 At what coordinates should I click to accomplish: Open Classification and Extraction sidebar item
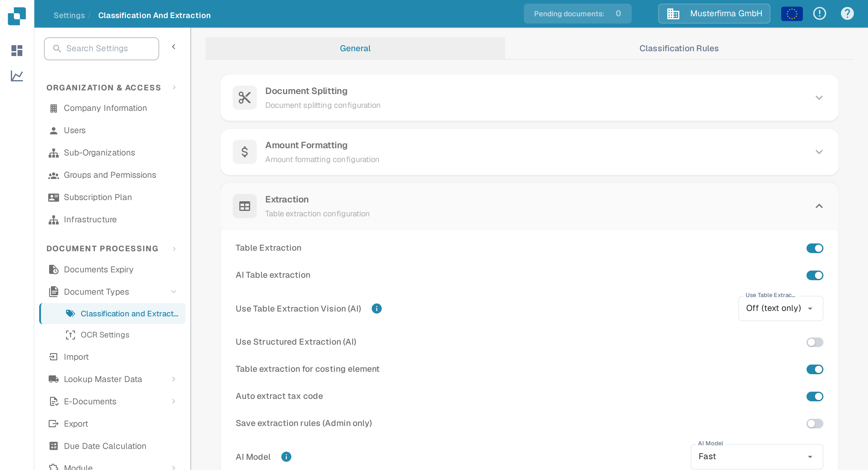112,314
